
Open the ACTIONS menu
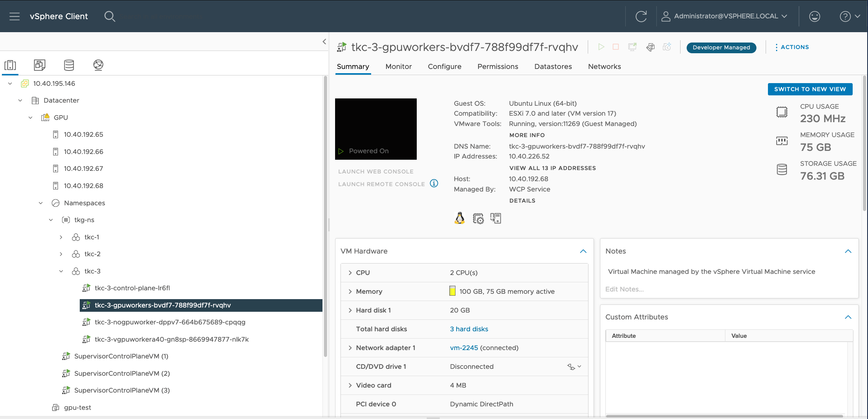[792, 47]
